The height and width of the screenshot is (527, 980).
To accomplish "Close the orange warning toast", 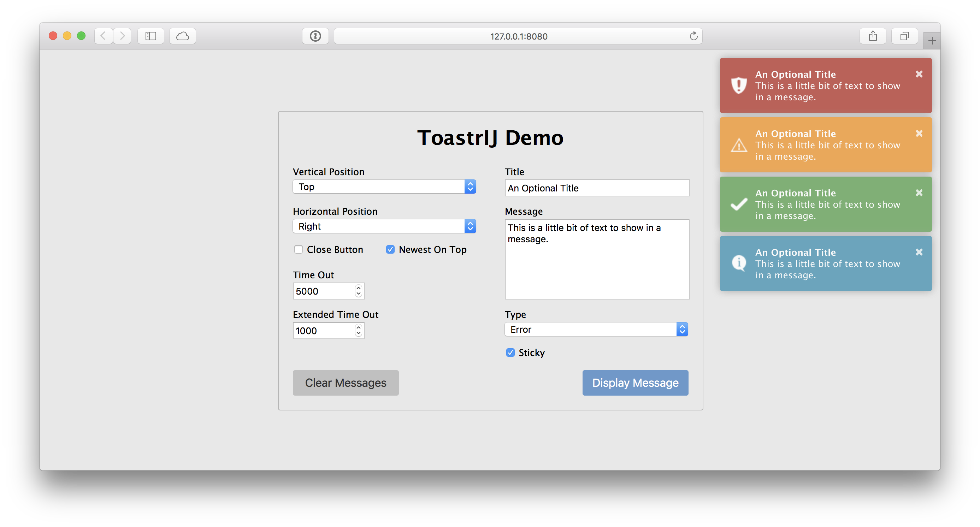I will click(919, 134).
